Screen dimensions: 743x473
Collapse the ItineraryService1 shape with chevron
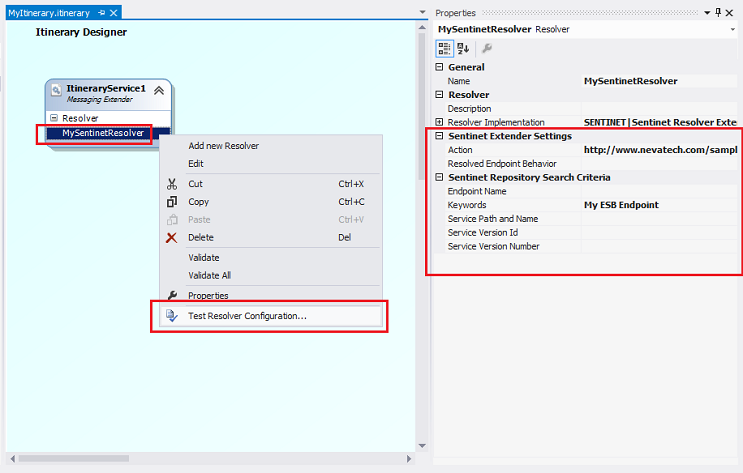click(x=158, y=90)
